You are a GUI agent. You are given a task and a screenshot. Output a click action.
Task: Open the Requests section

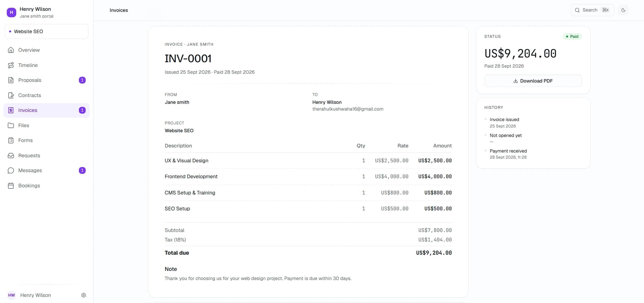pos(46,156)
